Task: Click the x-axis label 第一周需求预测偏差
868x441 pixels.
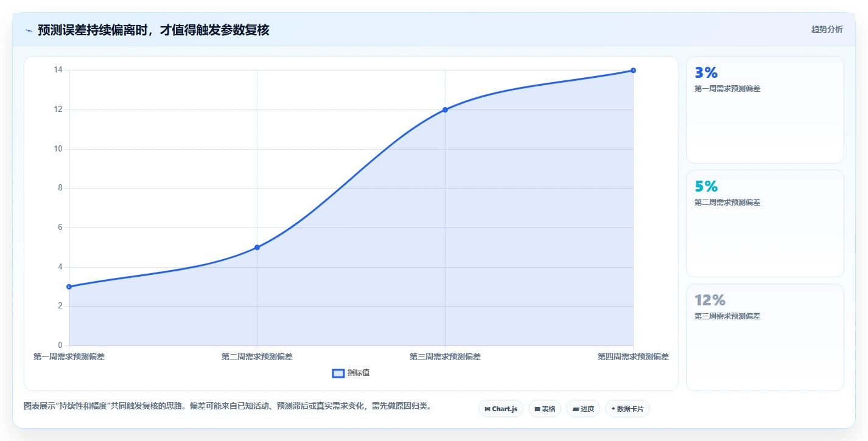Action: (69, 356)
